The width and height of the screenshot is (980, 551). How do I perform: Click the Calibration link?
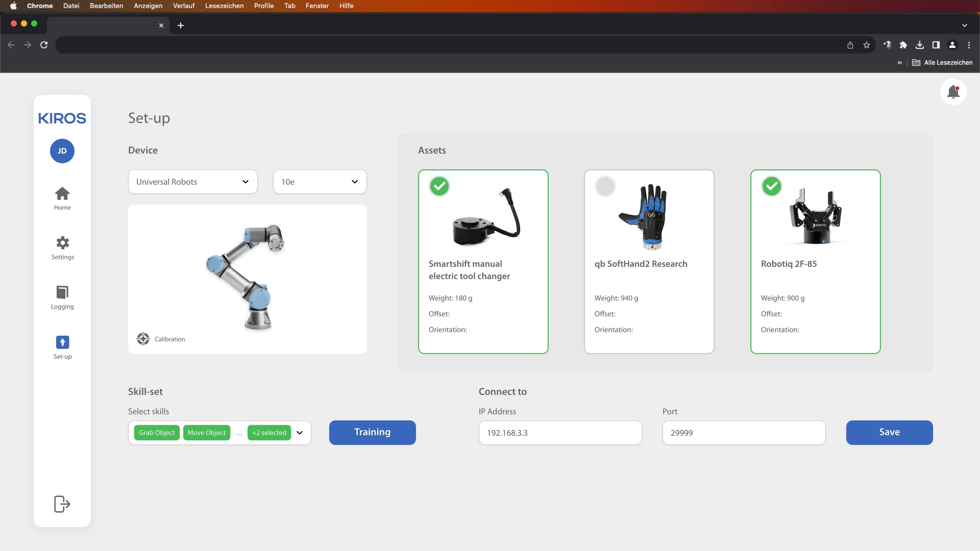click(170, 339)
